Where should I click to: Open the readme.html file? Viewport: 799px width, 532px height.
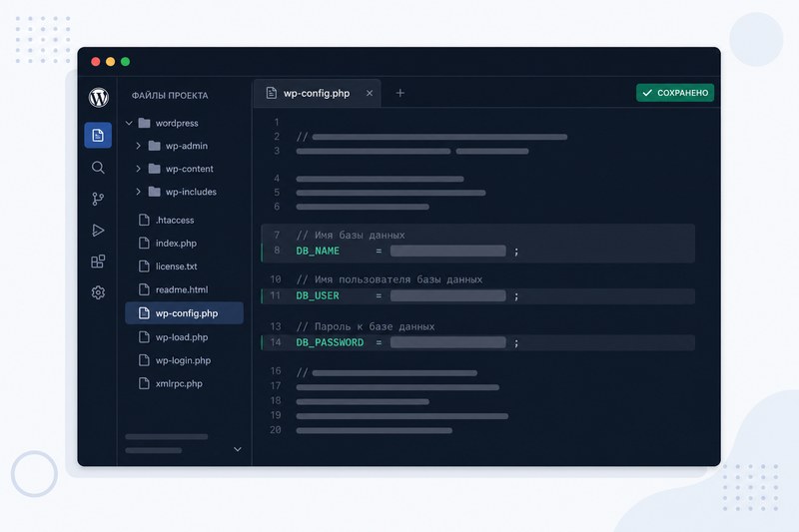coord(182,289)
